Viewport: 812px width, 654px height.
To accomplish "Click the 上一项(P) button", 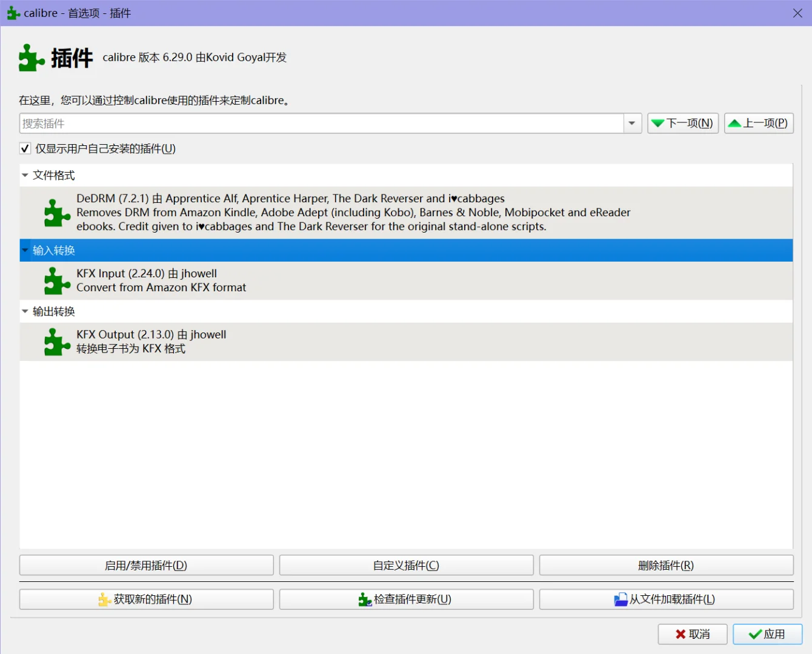I will [759, 124].
